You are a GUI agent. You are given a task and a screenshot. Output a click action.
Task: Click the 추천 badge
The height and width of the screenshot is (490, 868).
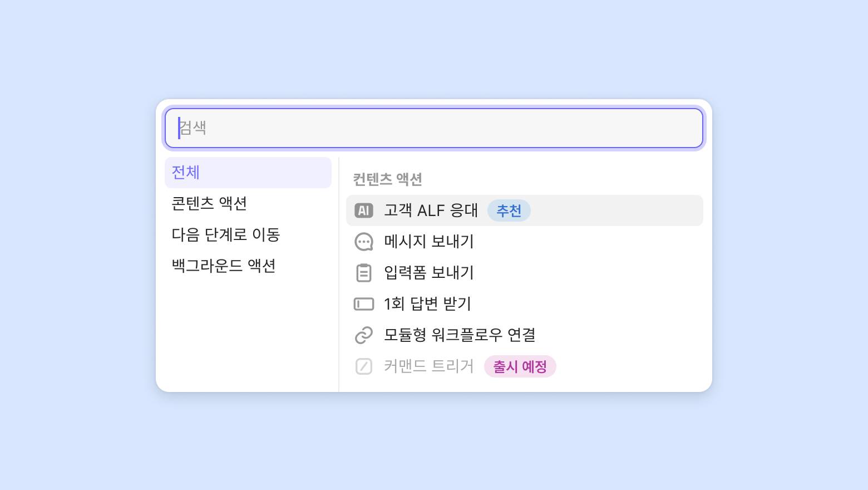click(x=509, y=210)
